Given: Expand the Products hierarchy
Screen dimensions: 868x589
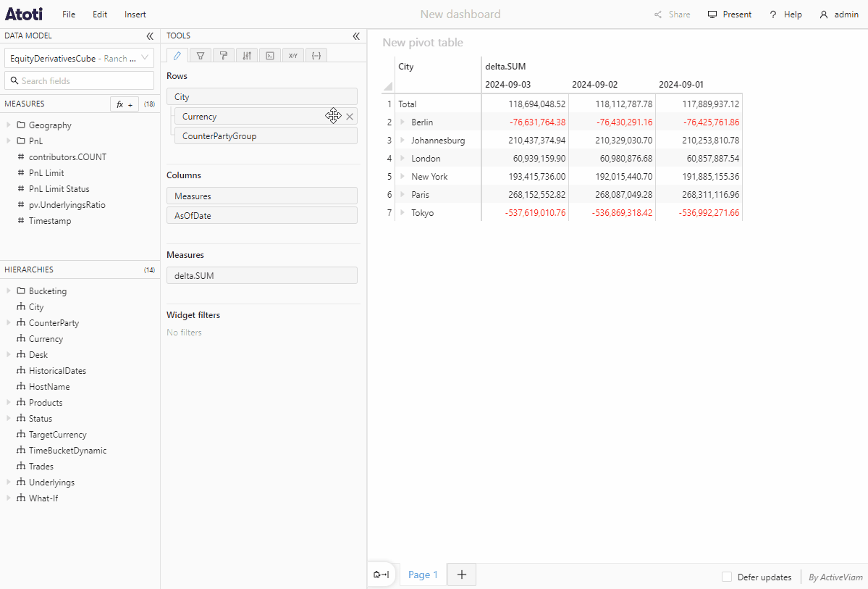Looking at the screenshot, I should tap(9, 402).
